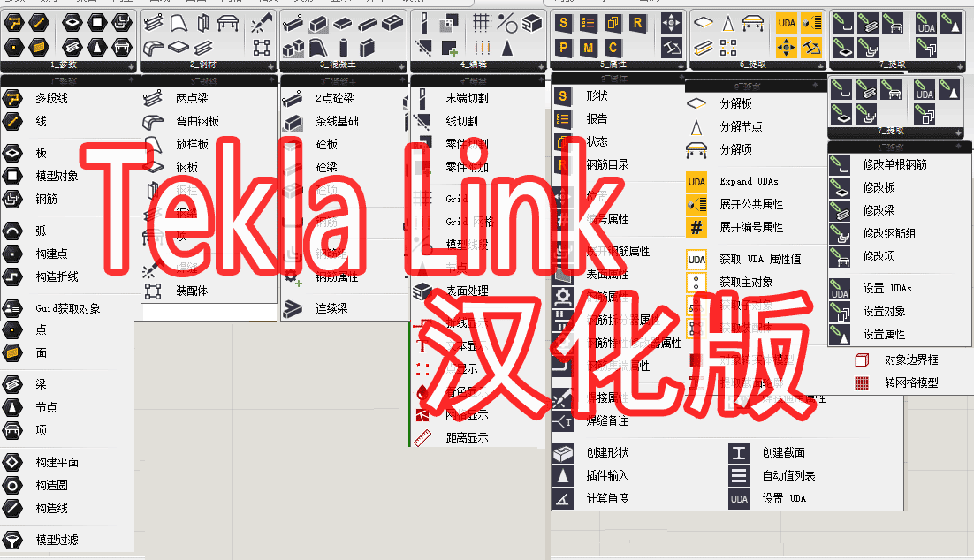The height and width of the screenshot is (560, 974).
Task: Click the red box icon for 对象边界框
Action: (x=862, y=360)
